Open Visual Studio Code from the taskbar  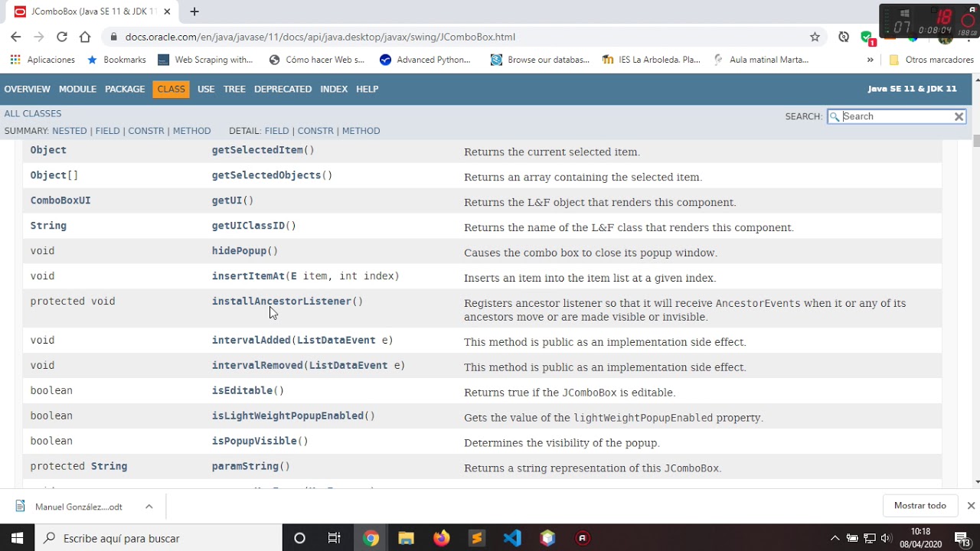tap(512, 538)
